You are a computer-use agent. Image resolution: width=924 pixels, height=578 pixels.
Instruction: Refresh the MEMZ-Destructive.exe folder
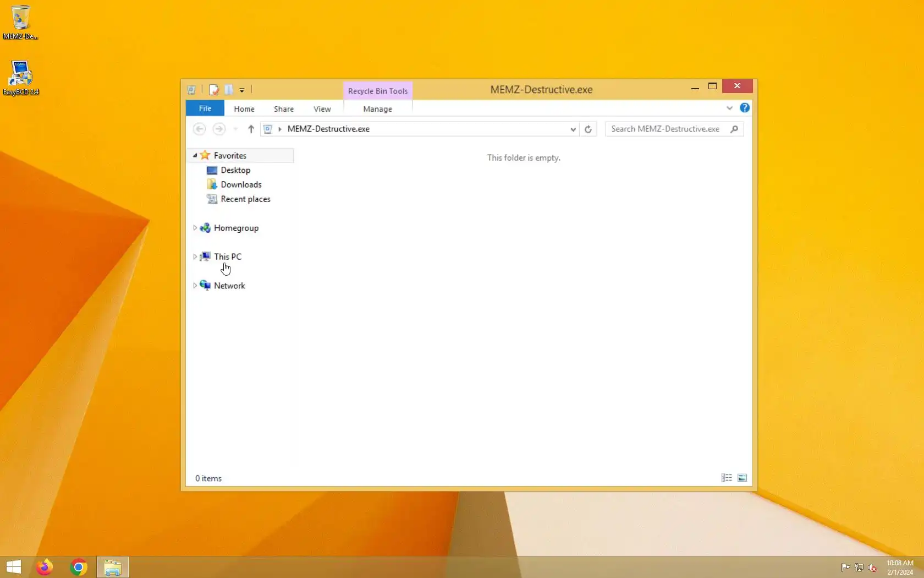click(x=588, y=129)
